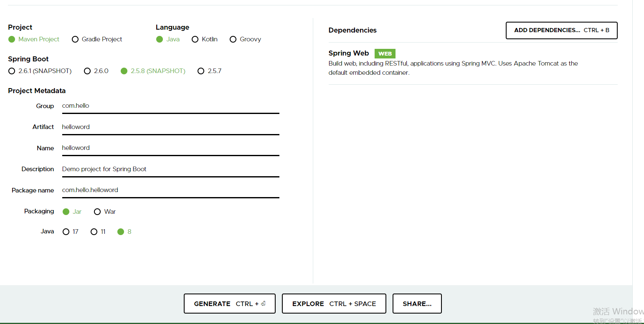Select Spring Boot 2.5.8 (SNAPSHOT)
This screenshot has width=644, height=324.
pyautogui.click(x=153, y=71)
